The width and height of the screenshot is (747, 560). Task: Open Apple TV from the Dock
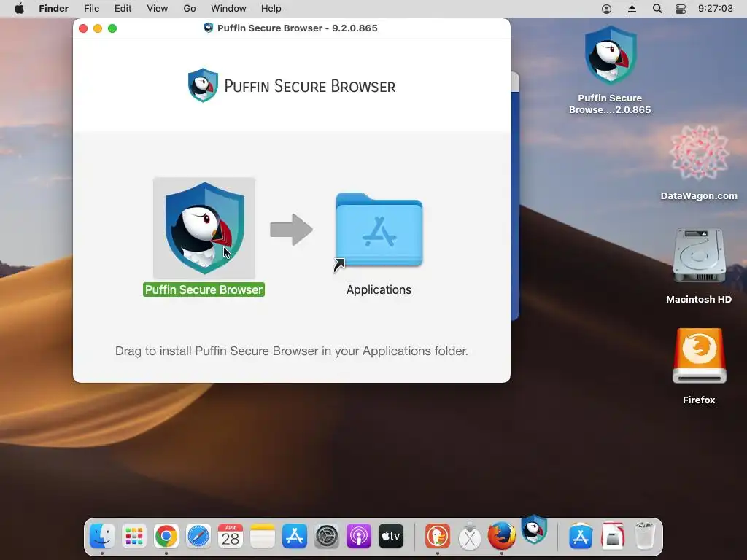click(x=391, y=536)
